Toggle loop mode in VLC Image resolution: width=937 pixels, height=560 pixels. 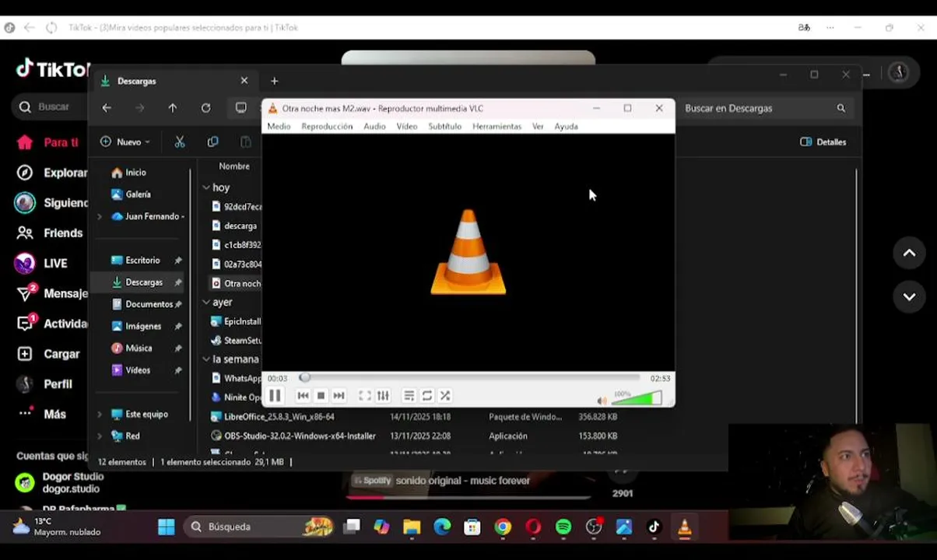(427, 396)
